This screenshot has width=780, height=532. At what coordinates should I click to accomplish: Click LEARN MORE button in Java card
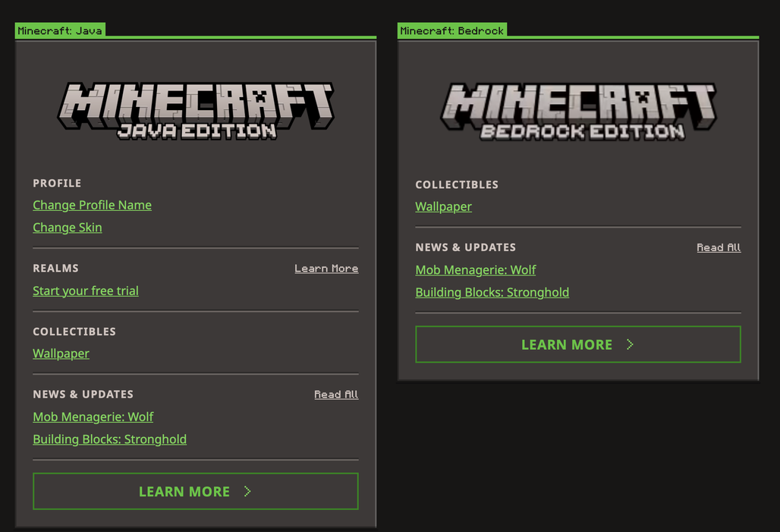pos(196,491)
